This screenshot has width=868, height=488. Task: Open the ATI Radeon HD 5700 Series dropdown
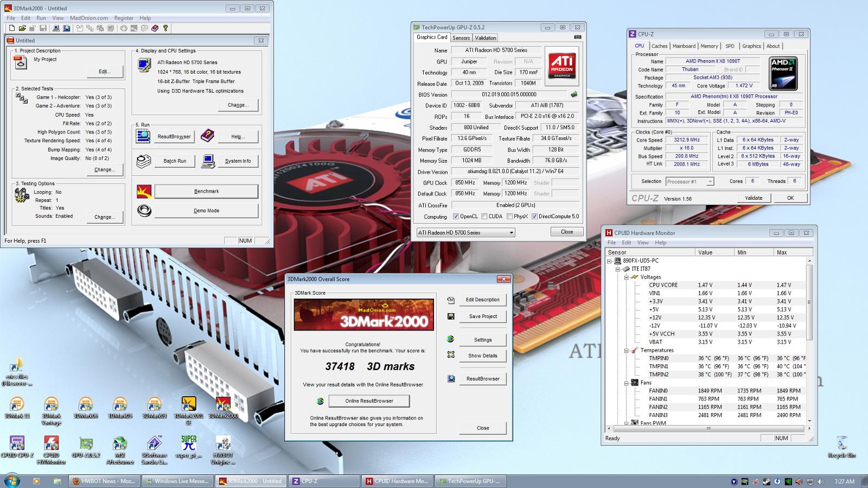[x=465, y=232]
